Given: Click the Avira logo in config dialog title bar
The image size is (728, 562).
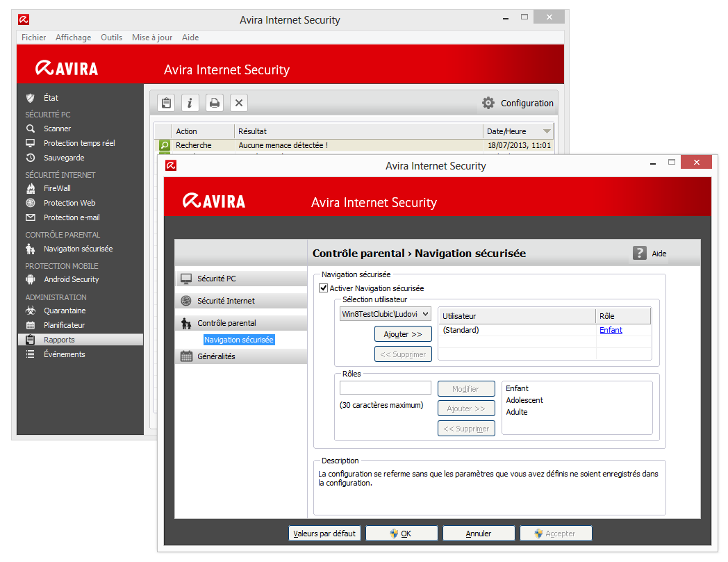Looking at the screenshot, I should (171, 165).
